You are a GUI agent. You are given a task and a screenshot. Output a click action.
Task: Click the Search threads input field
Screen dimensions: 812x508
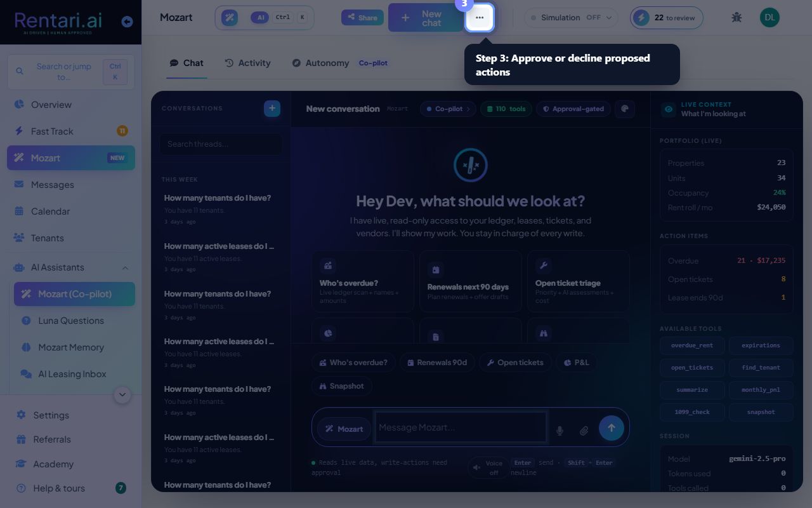click(x=221, y=144)
